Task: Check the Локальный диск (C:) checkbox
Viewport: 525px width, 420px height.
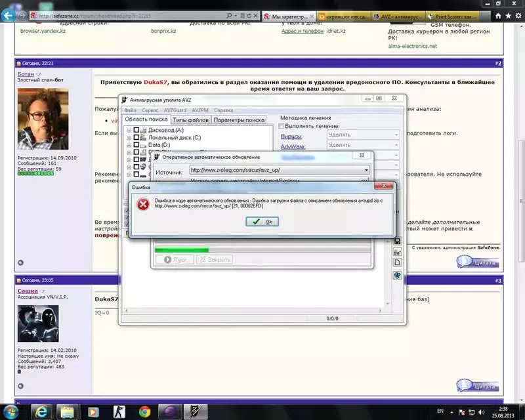Action: 136,137
